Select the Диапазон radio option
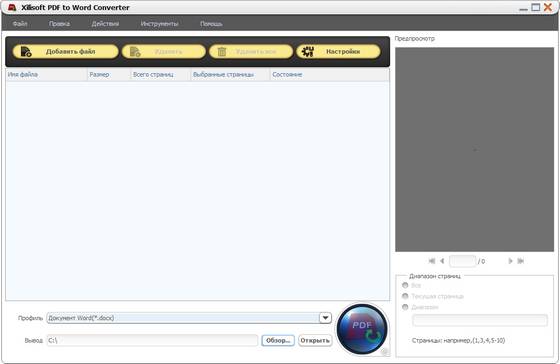The image size is (560, 364). point(405,307)
